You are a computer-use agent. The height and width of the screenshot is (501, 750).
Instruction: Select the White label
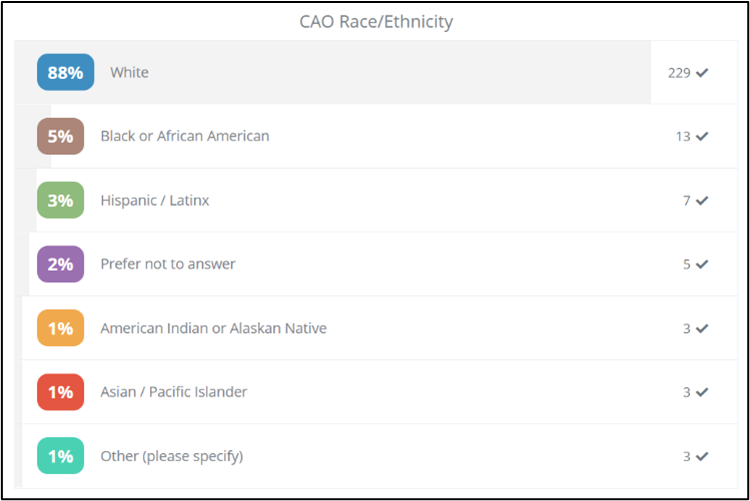(129, 72)
